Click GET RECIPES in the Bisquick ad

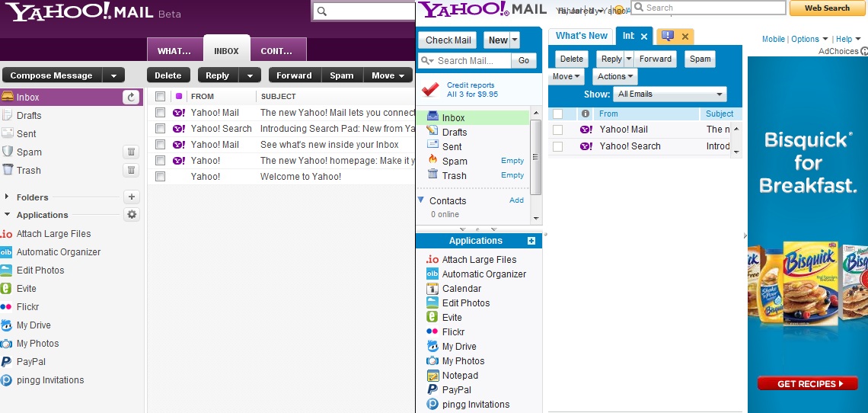tap(808, 383)
